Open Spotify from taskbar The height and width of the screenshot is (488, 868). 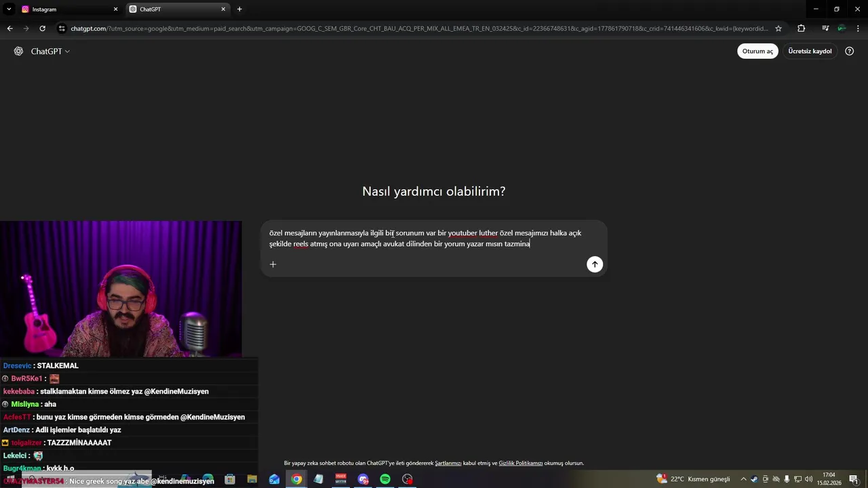[x=385, y=479]
